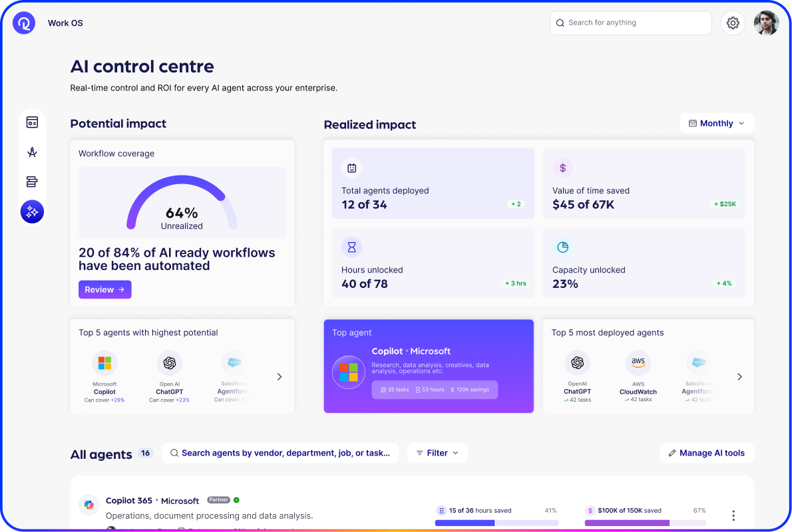Screen dimensions: 792x532
Task: Click the pie chart icon on Capacity unlocked
Action: click(563, 247)
